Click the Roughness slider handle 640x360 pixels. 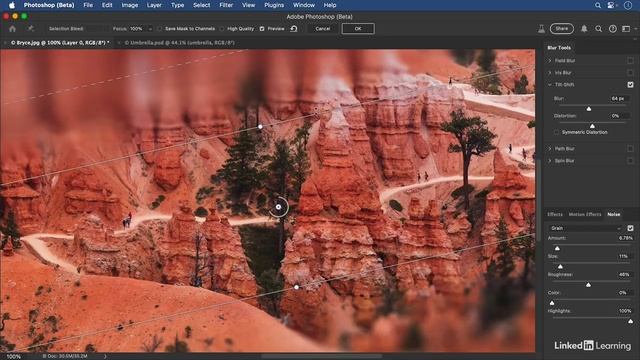coord(588,284)
